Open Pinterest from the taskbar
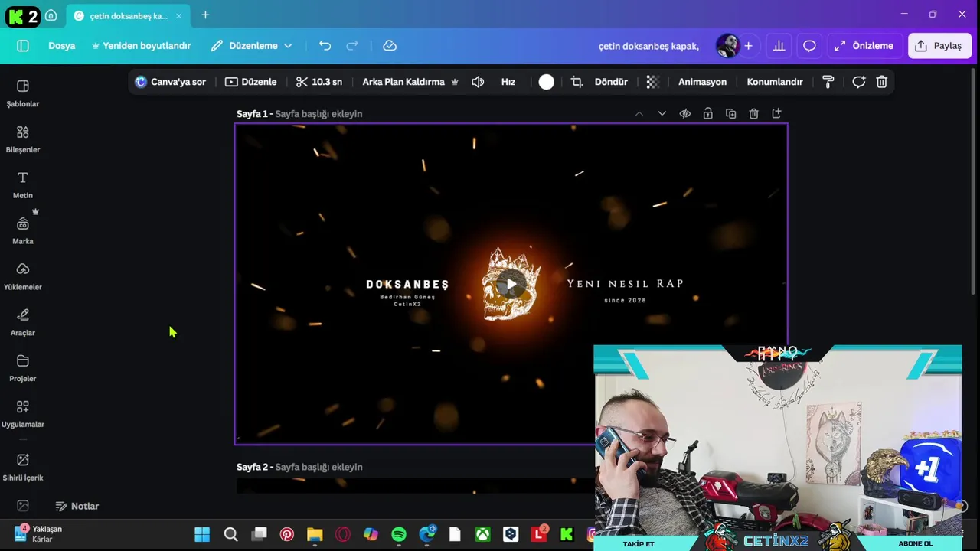 (287, 534)
